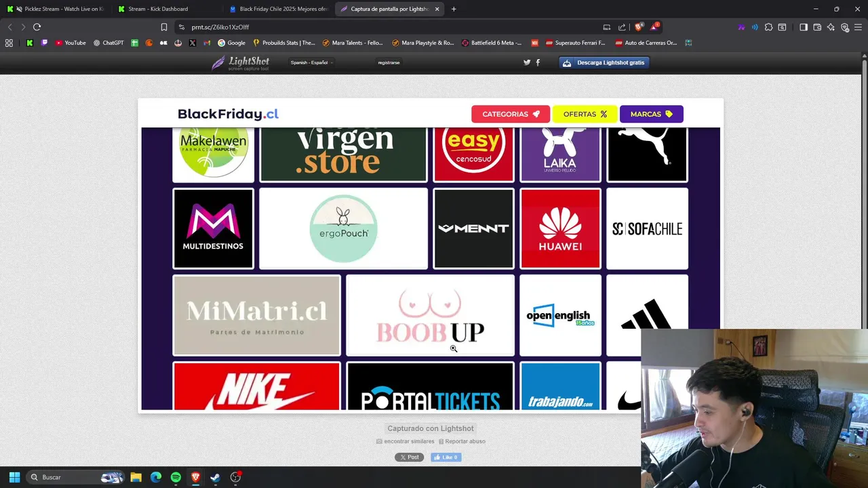This screenshot has width=868, height=488.
Task: Reload the page with the refresh icon
Action: click(x=37, y=27)
